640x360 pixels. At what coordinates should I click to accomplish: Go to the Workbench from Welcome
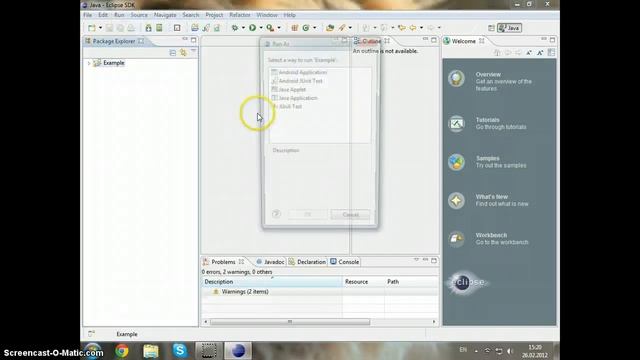[x=491, y=236]
